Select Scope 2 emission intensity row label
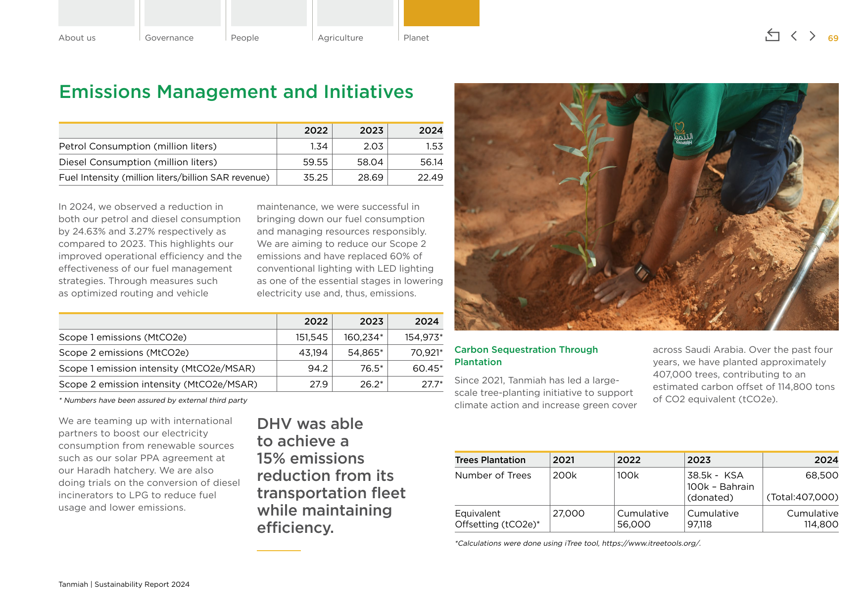 [158, 384]
